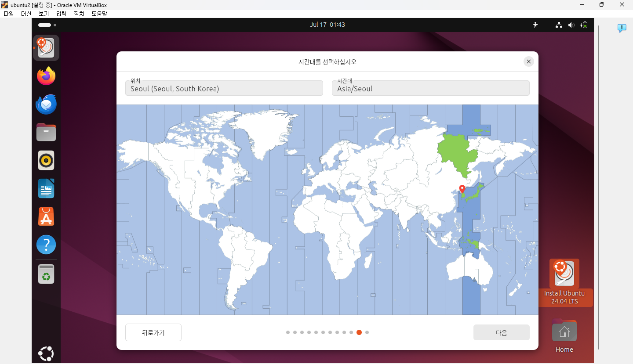Open the Home folder desktop icon
This screenshot has width=633, height=364.
(564, 336)
